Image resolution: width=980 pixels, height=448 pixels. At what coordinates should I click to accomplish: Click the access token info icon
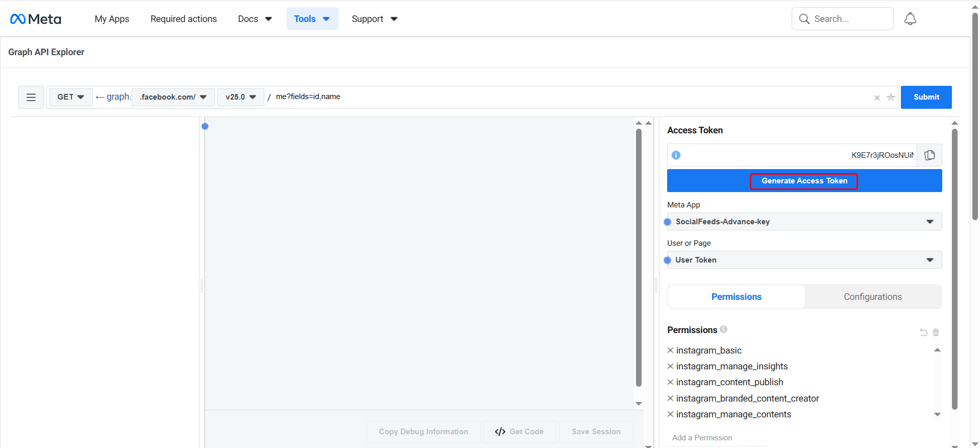pyautogui.click(x=676, y=155)
